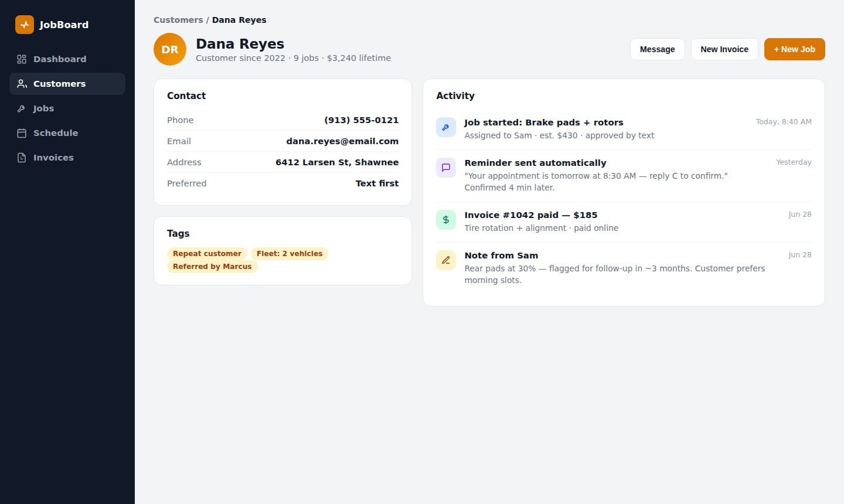The width and height of the screenshot is (844, 504).
Task: Click the Customers person icon in sidebar
Action: click(22, 84)
